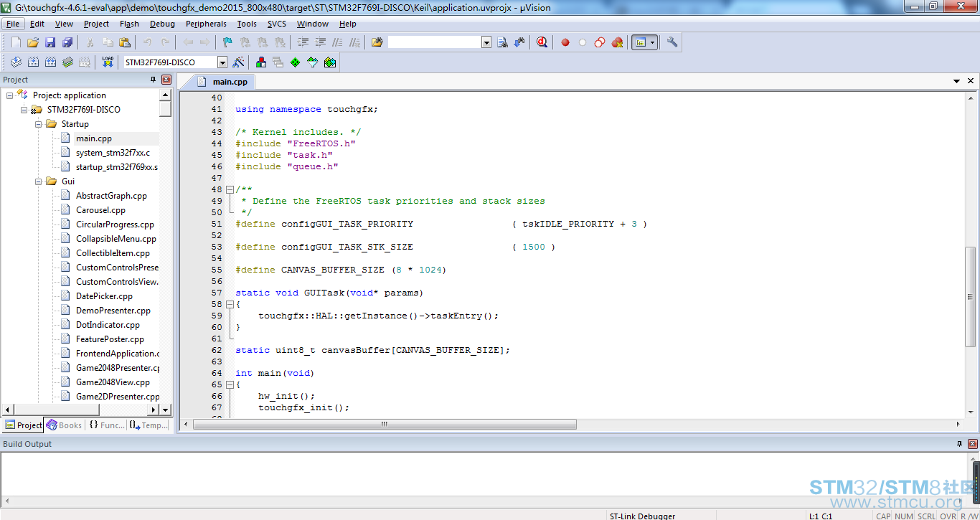Select startup_stm32f769xx.s in the project tree

(x=116, y=167)
